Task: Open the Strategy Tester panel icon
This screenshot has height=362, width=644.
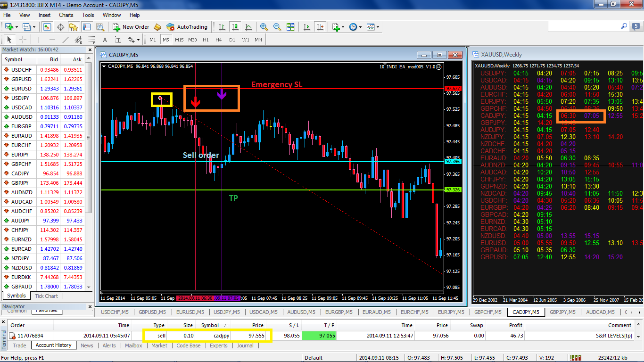Action: [100, 27]
